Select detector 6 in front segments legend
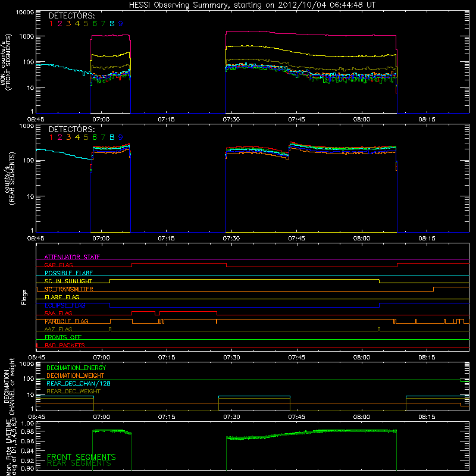Viewport: 476px width, 476px height. pyautogui.click(x=95, y=24)
